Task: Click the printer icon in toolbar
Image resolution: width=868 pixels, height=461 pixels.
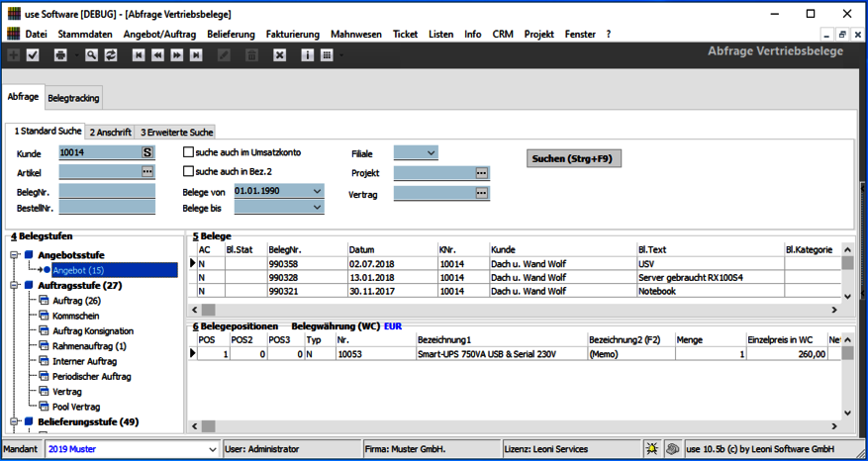Action: [61, 54]
